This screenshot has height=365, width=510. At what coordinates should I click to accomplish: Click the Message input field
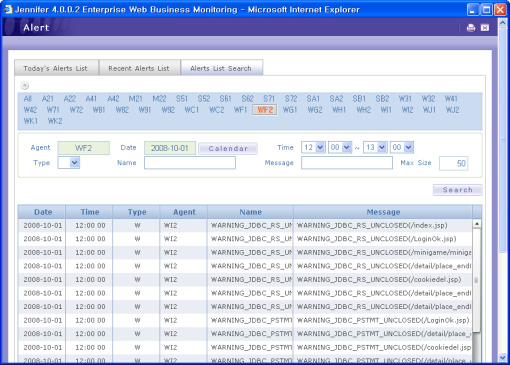point(347,163)
